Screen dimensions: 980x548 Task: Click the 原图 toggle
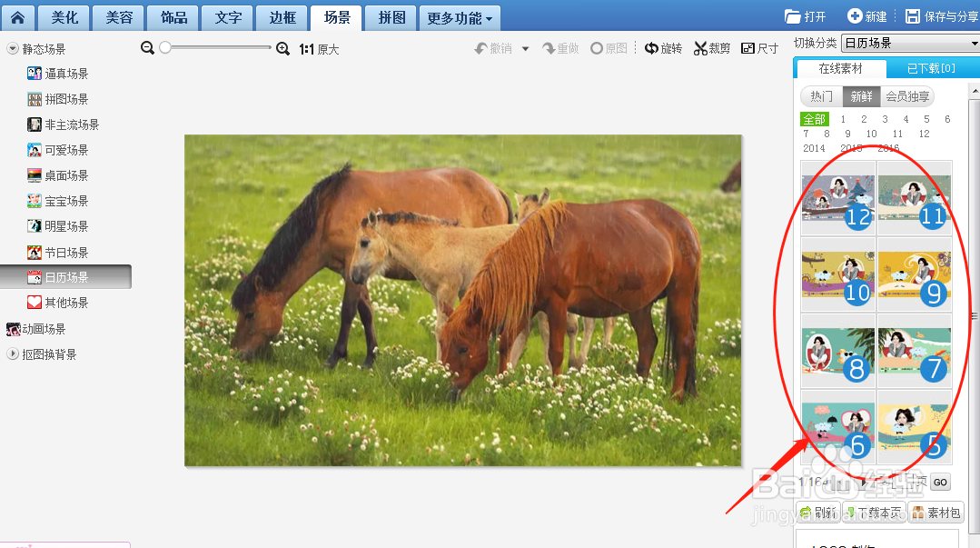coord(609,48)
